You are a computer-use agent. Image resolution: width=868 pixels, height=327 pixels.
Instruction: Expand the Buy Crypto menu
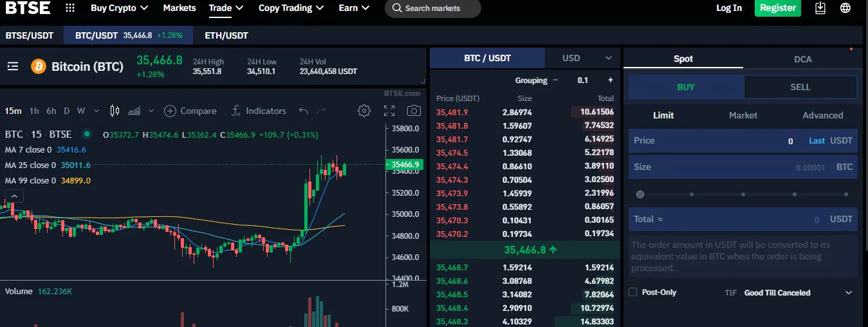[119, 8]
